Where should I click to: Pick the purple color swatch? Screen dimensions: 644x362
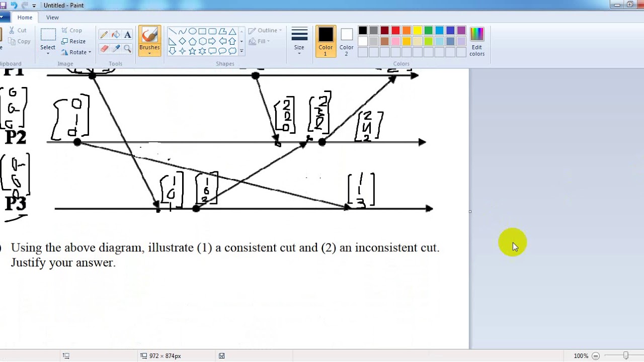[462, 31]
